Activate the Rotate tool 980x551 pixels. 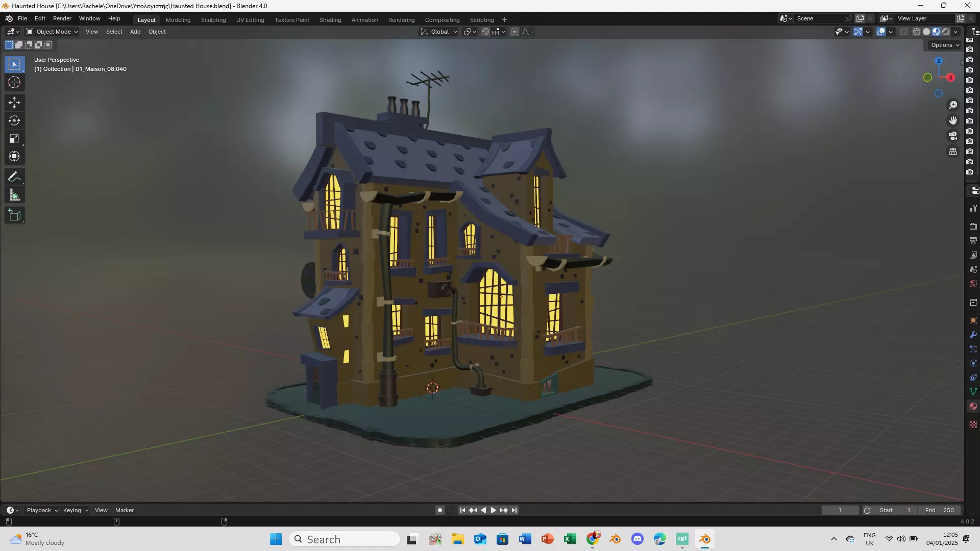click(14, 120)
